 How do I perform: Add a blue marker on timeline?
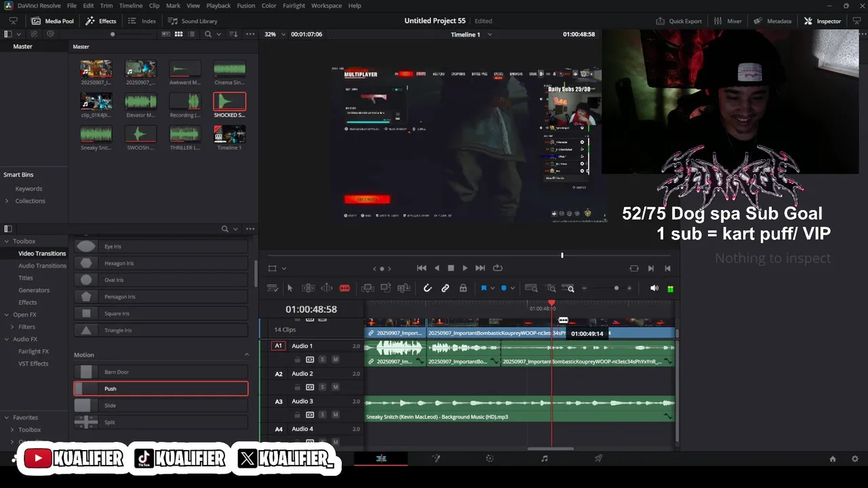tap(504, 288)
